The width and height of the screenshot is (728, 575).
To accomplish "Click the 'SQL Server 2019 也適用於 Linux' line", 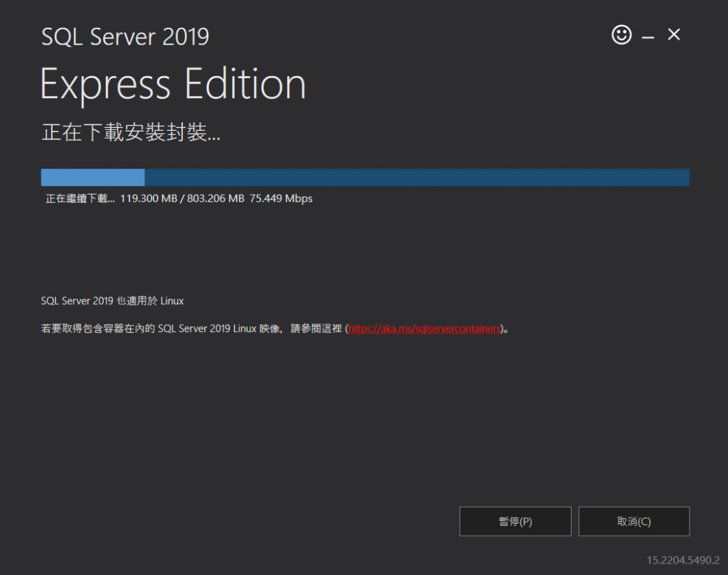I will pyautogui.click(x=112, y=301).
